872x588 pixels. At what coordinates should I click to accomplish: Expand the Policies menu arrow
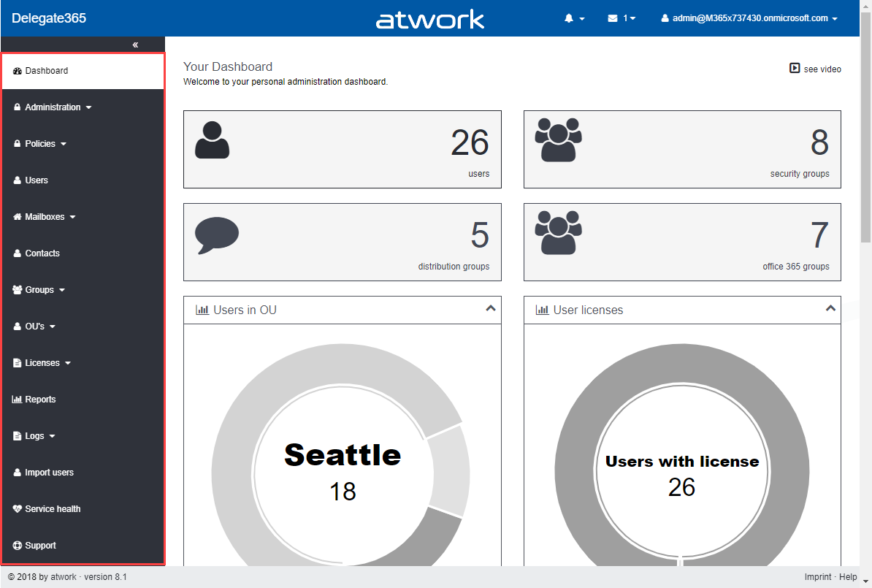click(64, 144)
